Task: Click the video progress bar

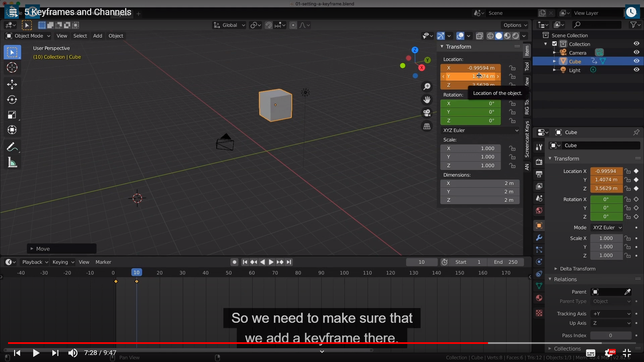Action: 322,343
